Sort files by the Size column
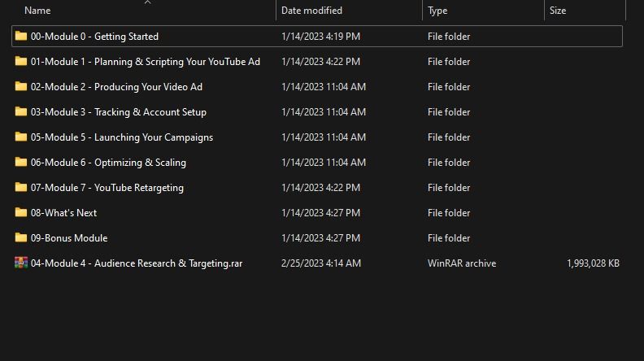Image resolution: width=644 pixels, height=361 pixels. [x=558, y=11]
